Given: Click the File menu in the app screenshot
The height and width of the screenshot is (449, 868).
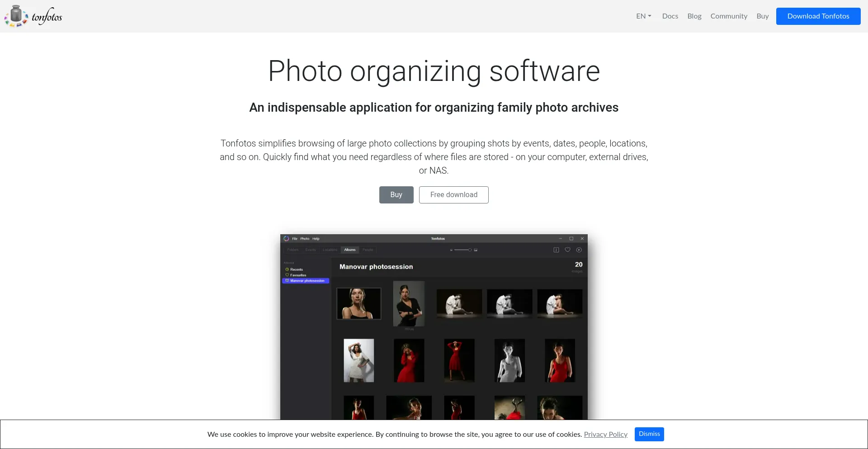Looking at the screenshot, I should coord(295,239).
